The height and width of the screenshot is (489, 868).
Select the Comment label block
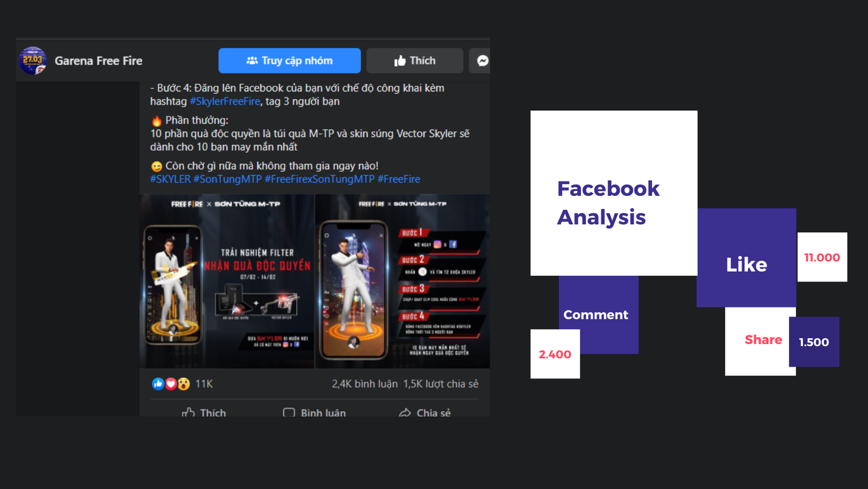tap(598, 315)
